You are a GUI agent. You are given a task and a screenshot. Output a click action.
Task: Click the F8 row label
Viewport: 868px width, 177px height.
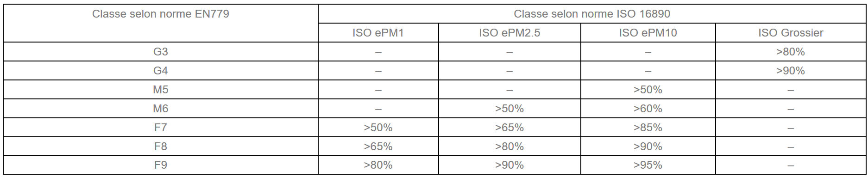click(161, 146)
